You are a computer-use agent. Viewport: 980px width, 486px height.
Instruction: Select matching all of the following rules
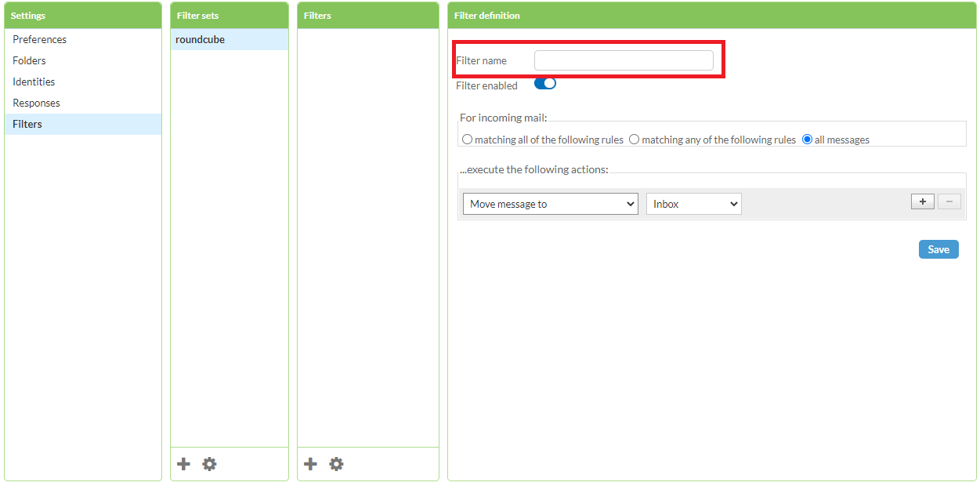click(468, 140)
